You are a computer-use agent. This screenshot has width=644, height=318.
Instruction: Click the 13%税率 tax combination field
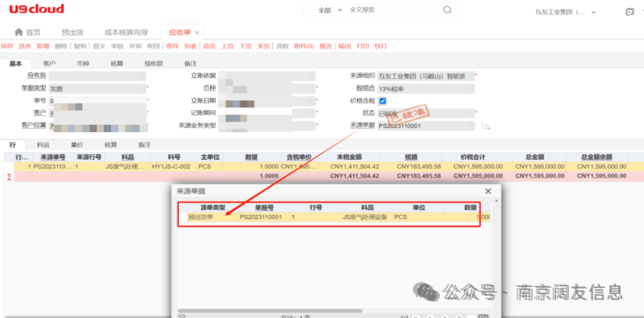(426, 88)
